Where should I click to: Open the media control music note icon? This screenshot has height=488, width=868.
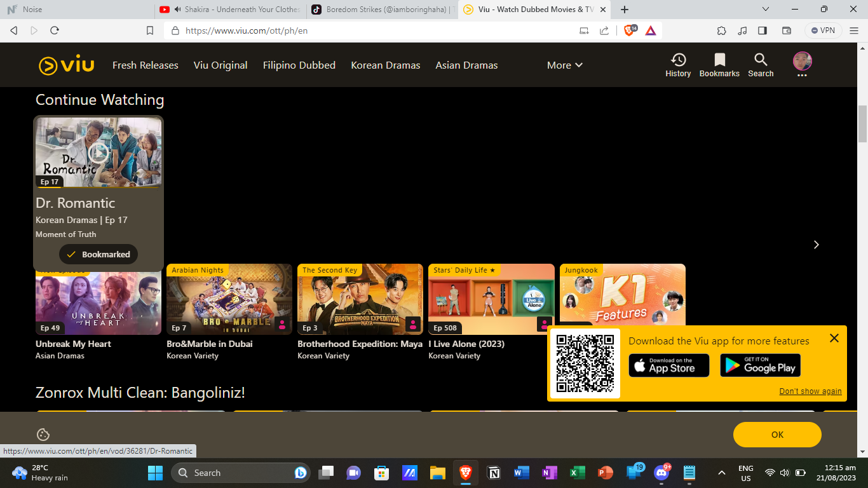point(742,30)
